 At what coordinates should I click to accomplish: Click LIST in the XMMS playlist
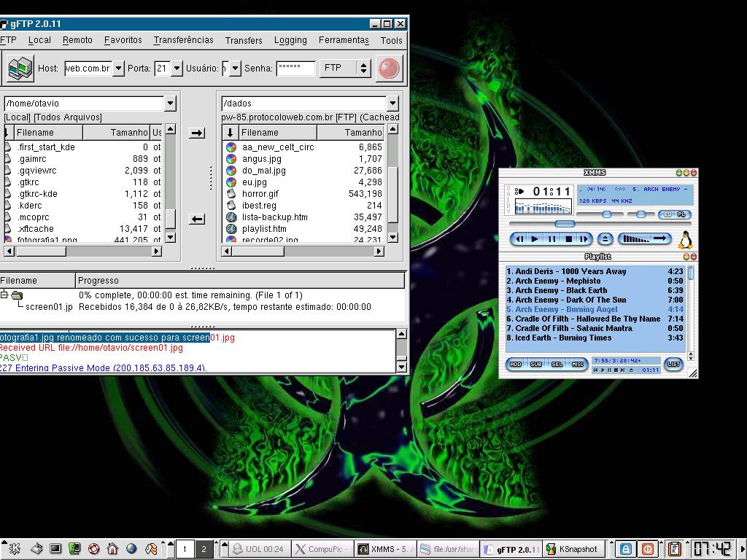pos(673,365)
